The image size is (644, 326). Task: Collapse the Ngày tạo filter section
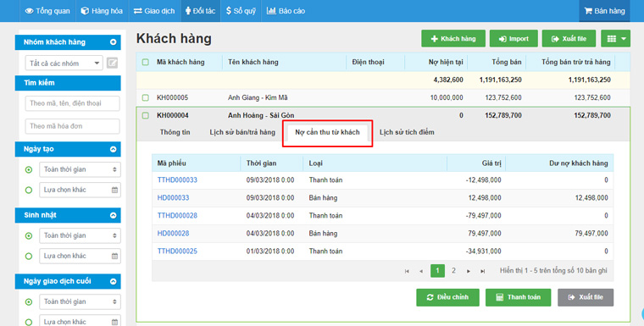click(113, 149)
